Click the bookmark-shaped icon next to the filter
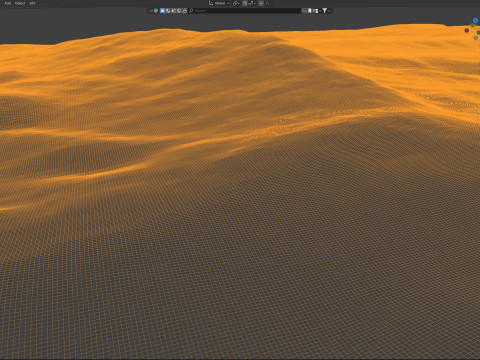Image resolution: width=480 pixels, height=360 pixels. point(309,11)
